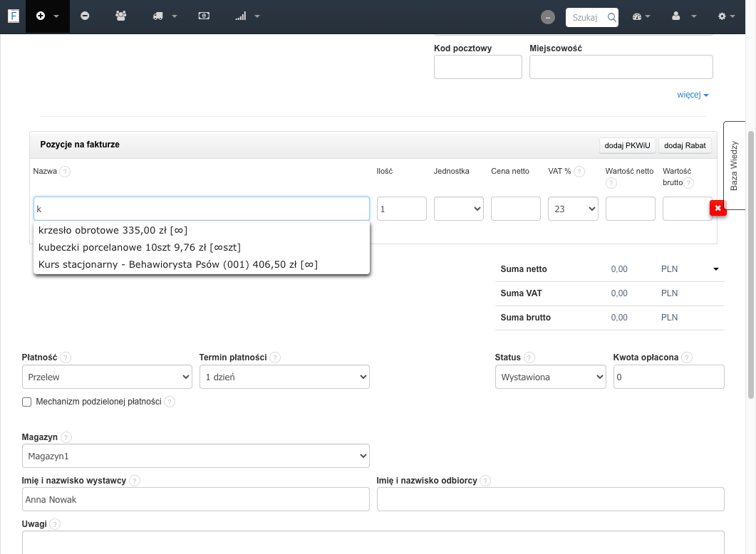Show help for Wartość netto column
Image resolution: width=756 pixels, height=554 pixels.
(611, 183)
